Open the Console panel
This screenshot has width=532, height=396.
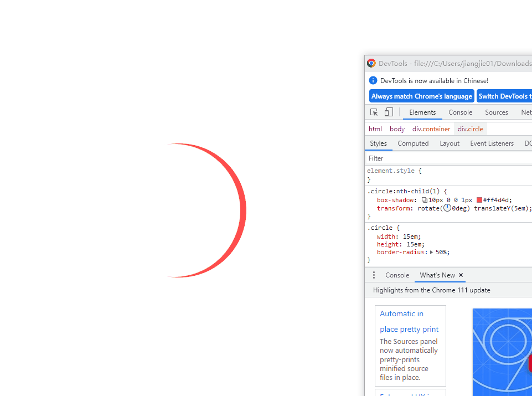[x=460, y=112]
